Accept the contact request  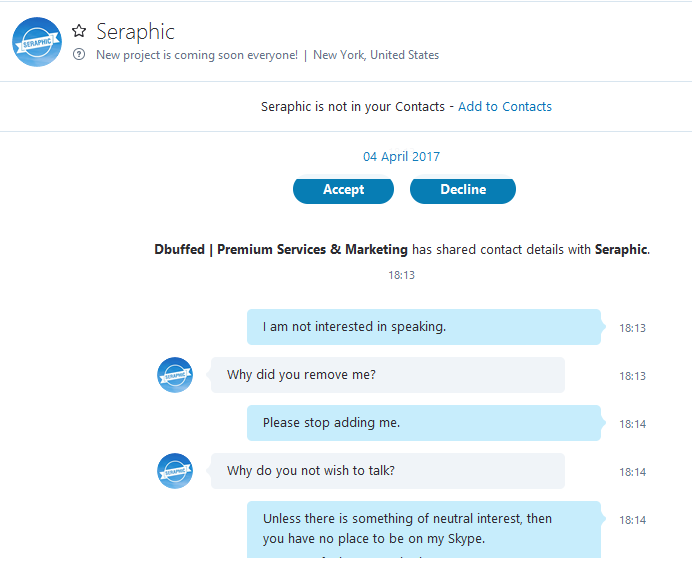click(x=343, y=190)
